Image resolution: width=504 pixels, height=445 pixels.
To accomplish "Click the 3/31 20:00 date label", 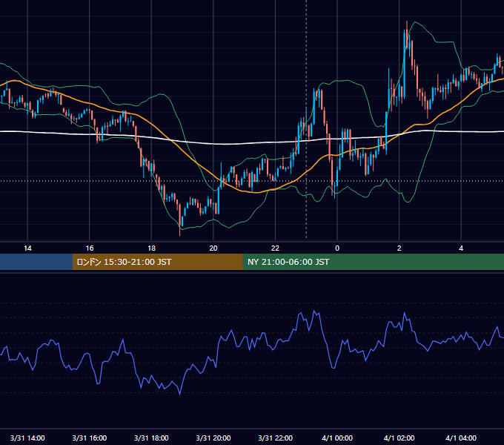I will tap(213, 438).
